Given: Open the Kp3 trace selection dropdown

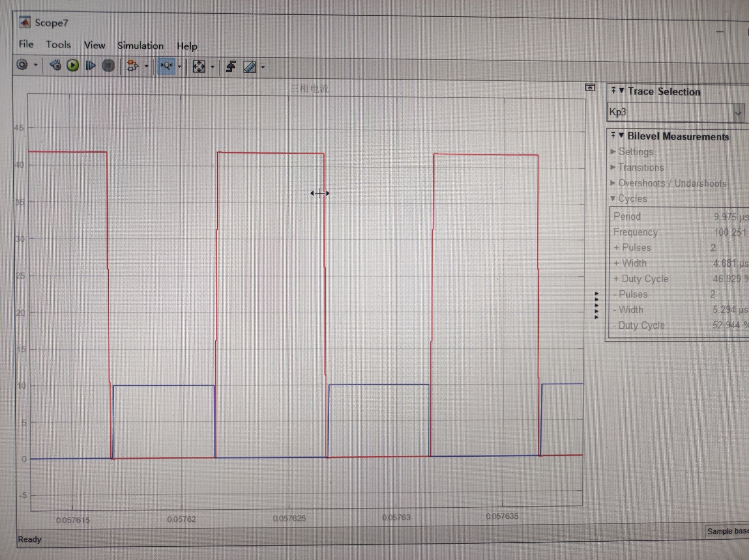Looking at the screenshot, I should (x=737, y=113).
